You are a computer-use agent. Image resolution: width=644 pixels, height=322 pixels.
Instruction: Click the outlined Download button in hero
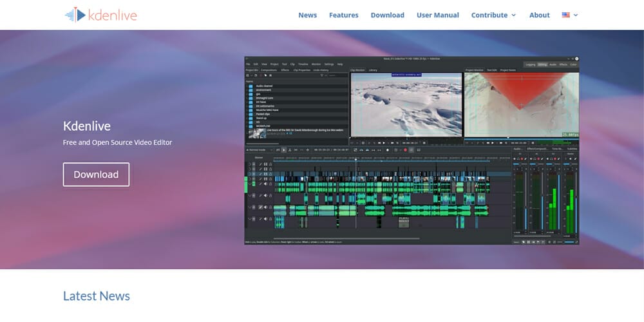click(x=96, y=175)
